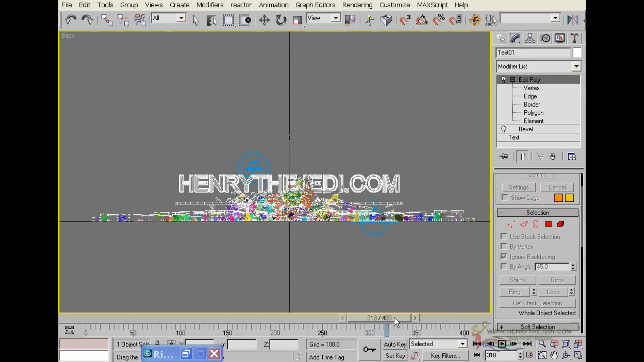
Task: Open the Display command panel tab
Action: coord(560,39)
